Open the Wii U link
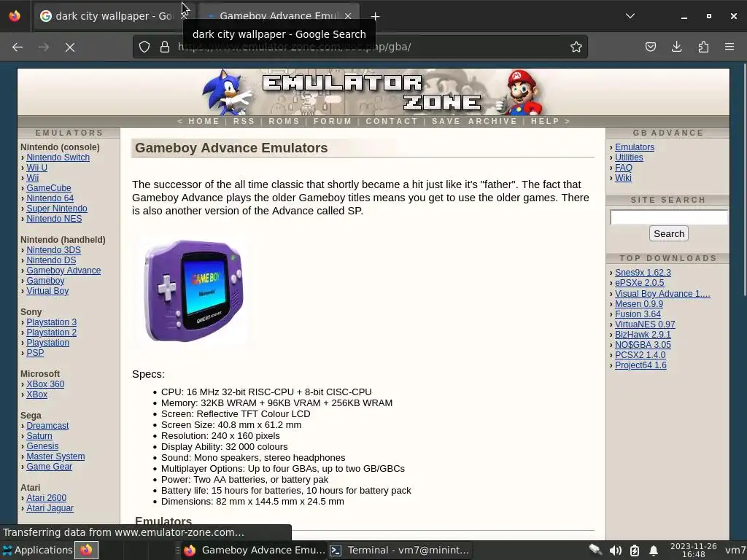Screen dimensions: 747x560 coord(36,168)
